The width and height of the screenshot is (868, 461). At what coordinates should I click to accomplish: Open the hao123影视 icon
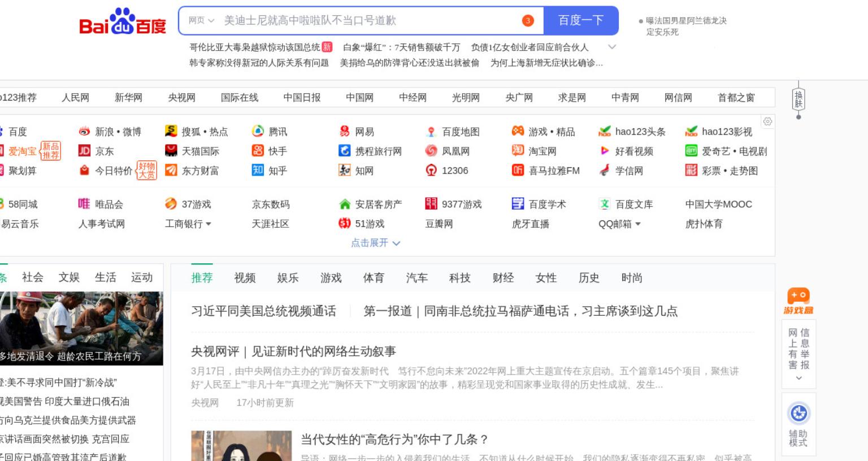[691, 132]
